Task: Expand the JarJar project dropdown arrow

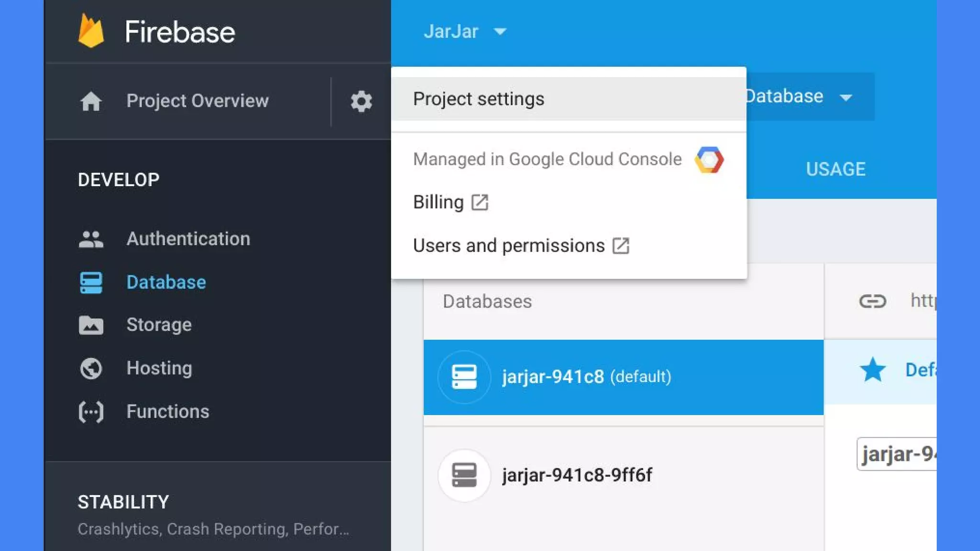Action: point(500,32)
